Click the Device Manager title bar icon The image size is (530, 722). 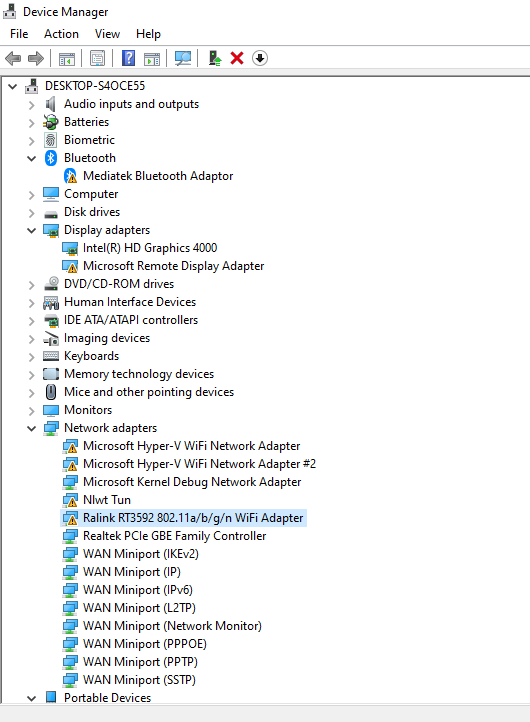(x=10, y=11)
